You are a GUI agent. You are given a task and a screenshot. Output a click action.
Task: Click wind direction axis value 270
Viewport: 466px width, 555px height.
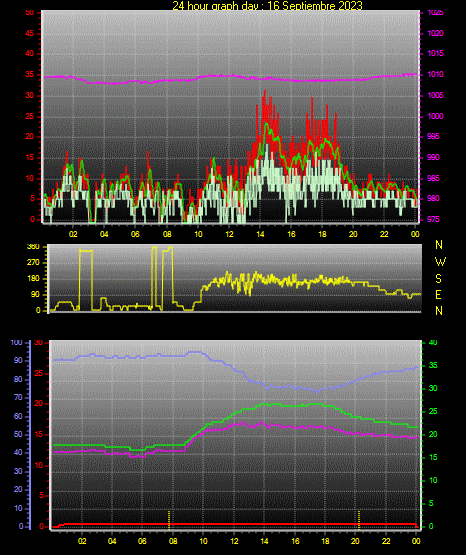click(x=33, y=263)
